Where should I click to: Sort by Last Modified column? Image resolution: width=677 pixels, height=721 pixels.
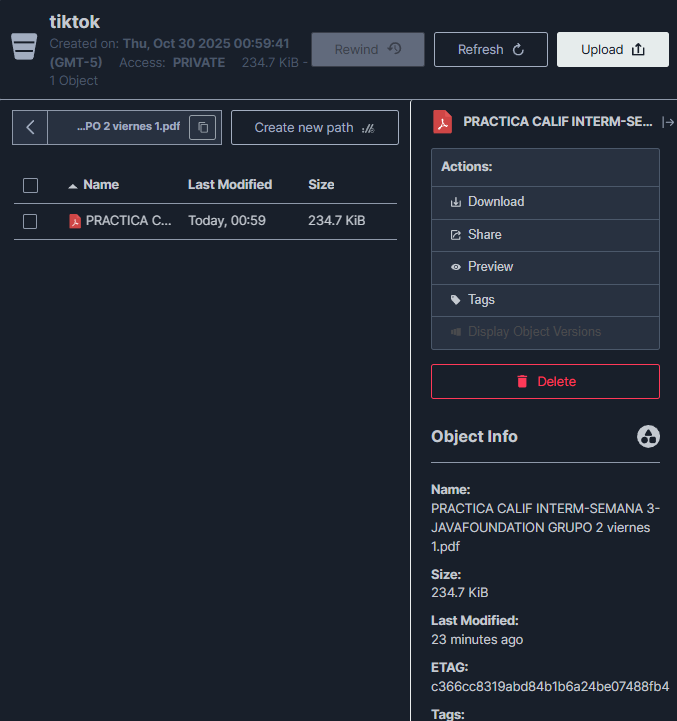tap(230, 185)
